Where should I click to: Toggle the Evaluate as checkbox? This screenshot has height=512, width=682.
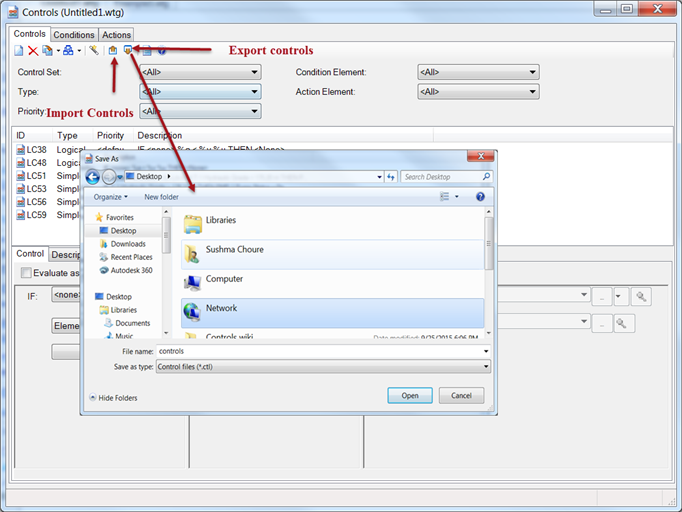tap(26, 273)
